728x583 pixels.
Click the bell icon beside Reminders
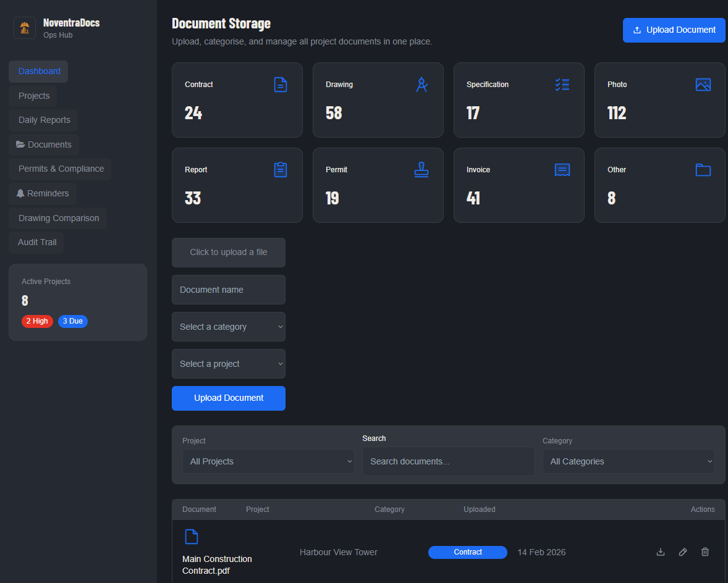click(x=20, y=193)
